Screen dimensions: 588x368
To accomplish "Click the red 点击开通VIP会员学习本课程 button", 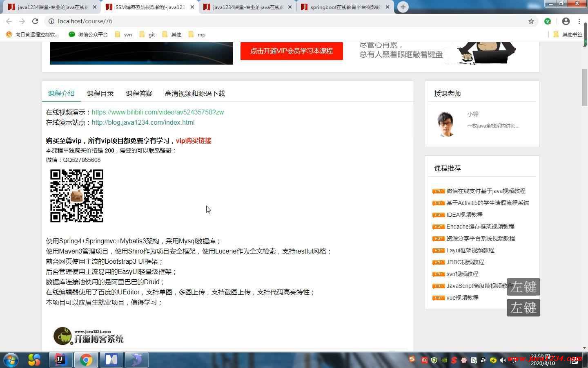I will [292, 51].
